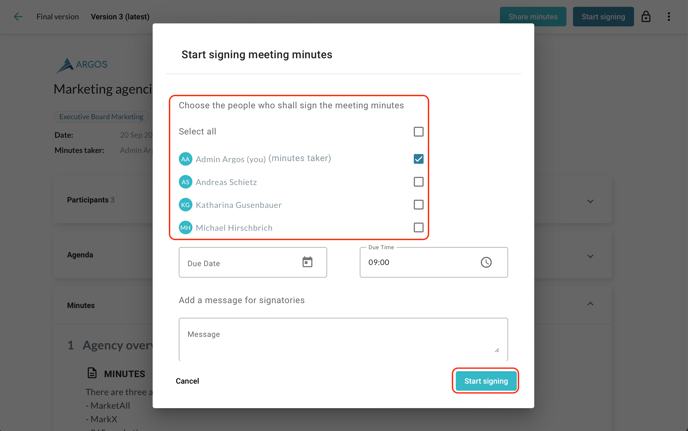Cancel the signing dialog
The width and height of the screenshot is (688, 431).
tap(187, 381)
